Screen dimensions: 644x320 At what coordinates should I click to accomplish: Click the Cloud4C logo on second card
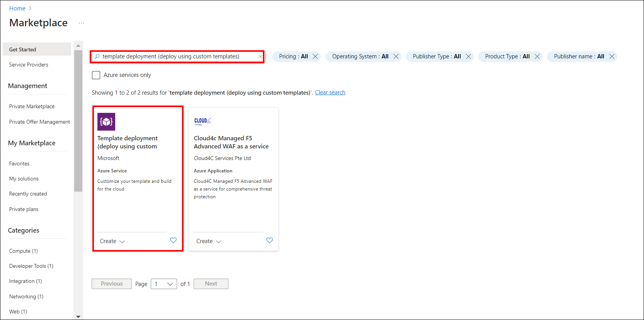pos(203,121)
